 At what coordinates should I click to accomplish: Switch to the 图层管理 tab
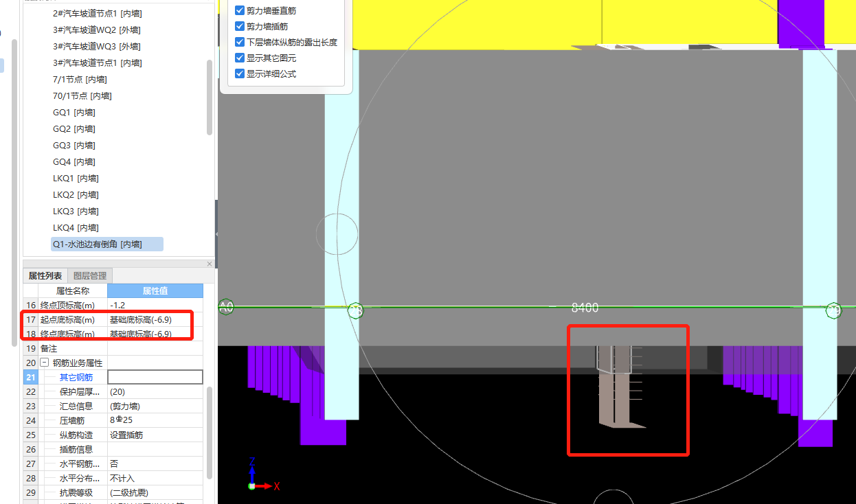(90, 276)
